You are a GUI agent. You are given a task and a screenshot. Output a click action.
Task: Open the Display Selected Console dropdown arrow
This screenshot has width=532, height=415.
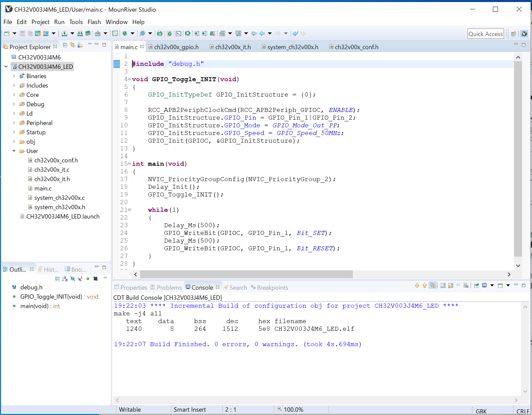(x=492, y=286)
